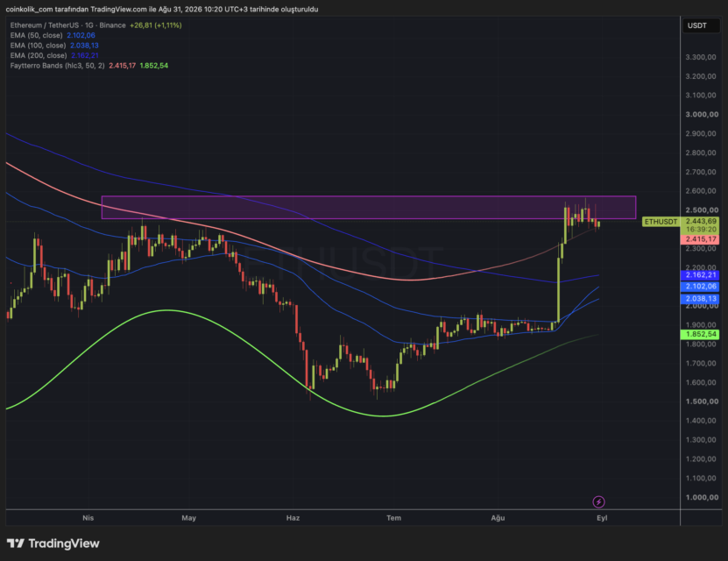Click the May month label on time axis

(x=189, y=518)
